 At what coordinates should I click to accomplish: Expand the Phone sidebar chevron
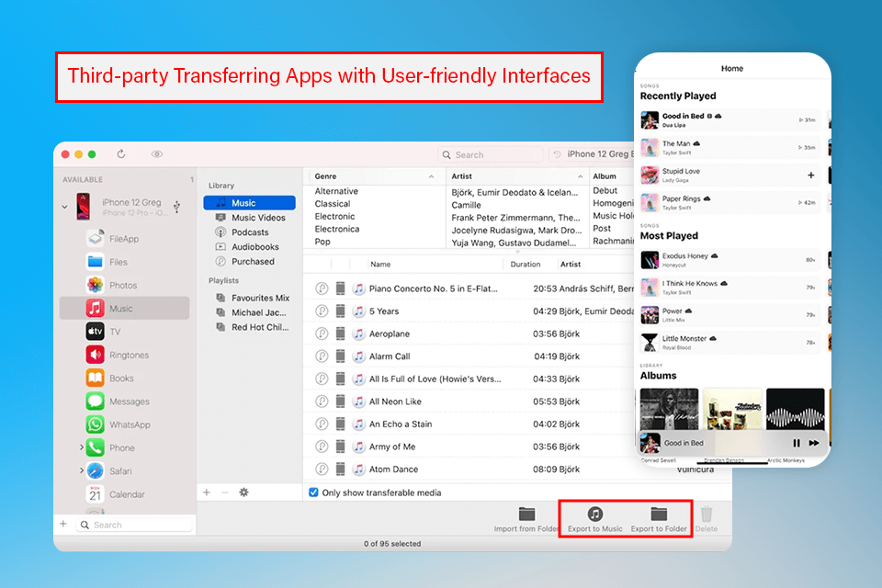[81, 448]
